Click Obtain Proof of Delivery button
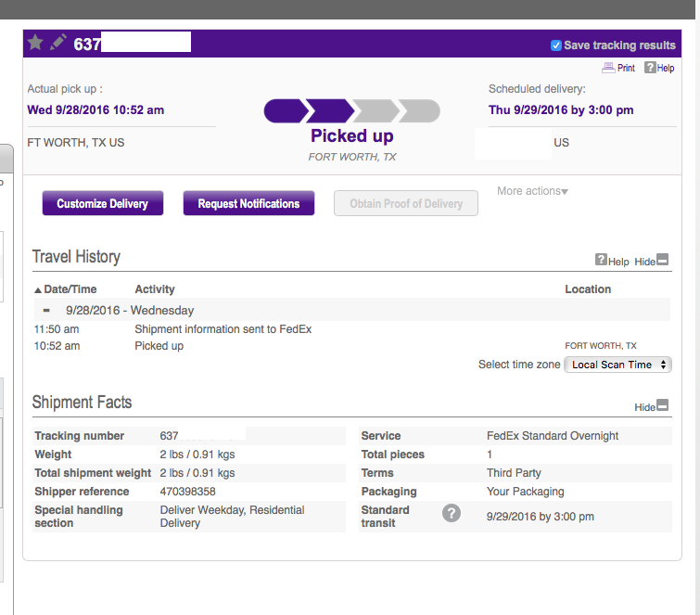The height and width of the screenshot is (615, 700). click(x=406, y=204)
